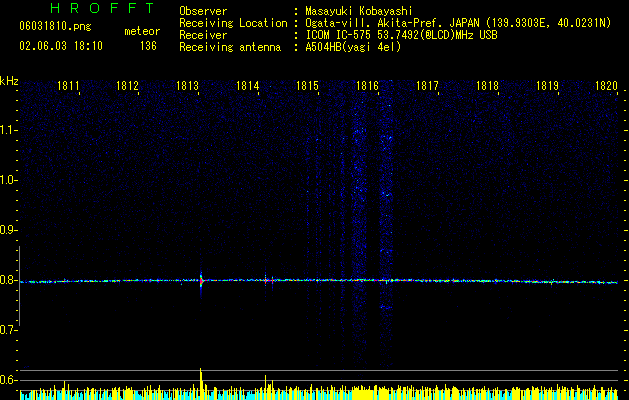
Task: Click the 1814 time marker
Action: [248, 86]
